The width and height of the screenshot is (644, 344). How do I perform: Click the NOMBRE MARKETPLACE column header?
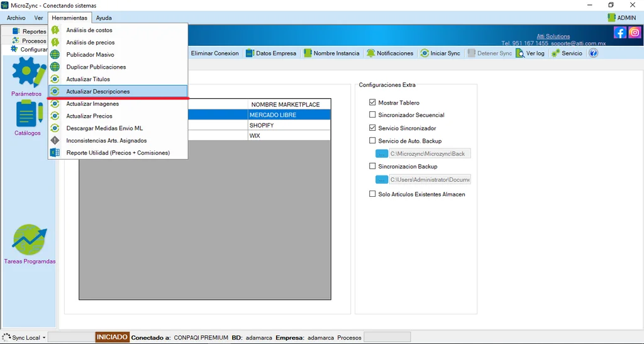pos(289,104)
